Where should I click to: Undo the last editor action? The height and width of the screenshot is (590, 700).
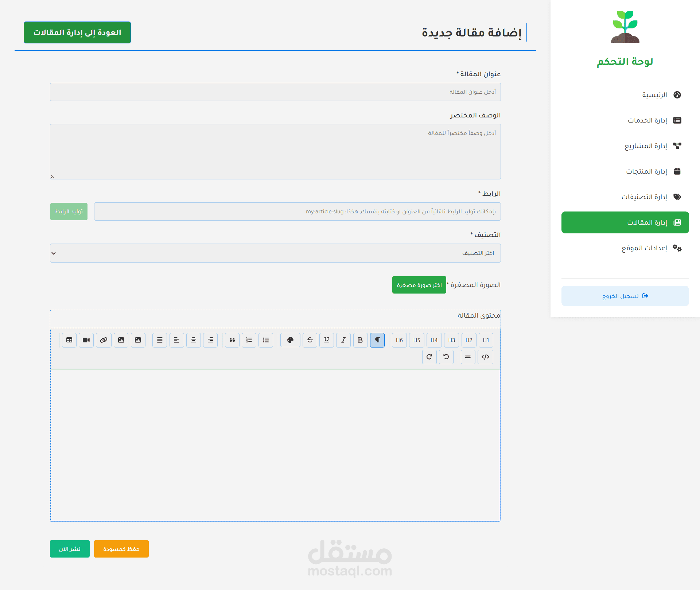point(446,357)
